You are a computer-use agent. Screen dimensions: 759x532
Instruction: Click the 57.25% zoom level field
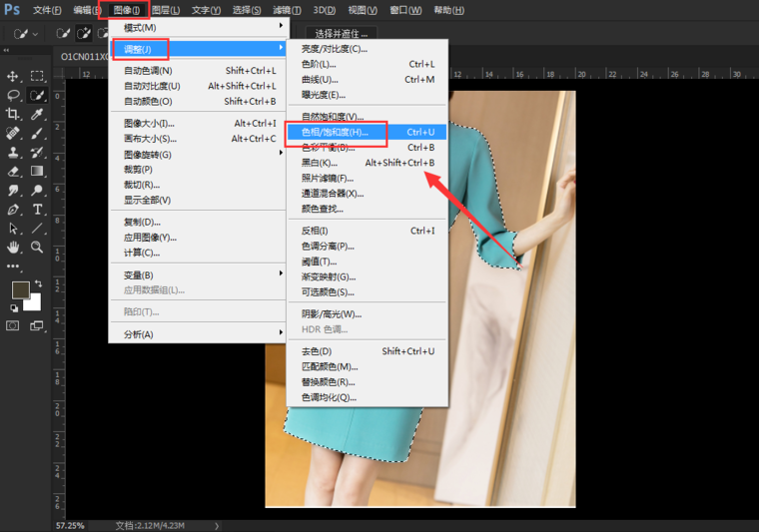70,526
